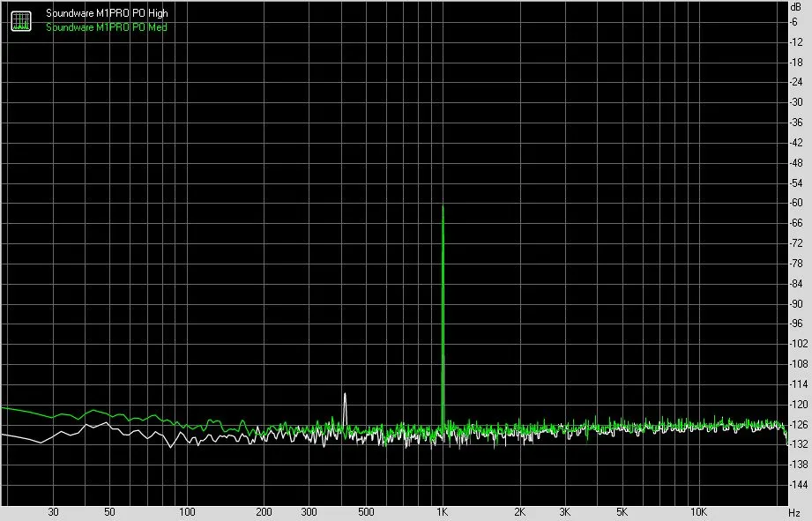
Task: Click the spectrum graph icon in the legend
Action: tap(21, 20)
